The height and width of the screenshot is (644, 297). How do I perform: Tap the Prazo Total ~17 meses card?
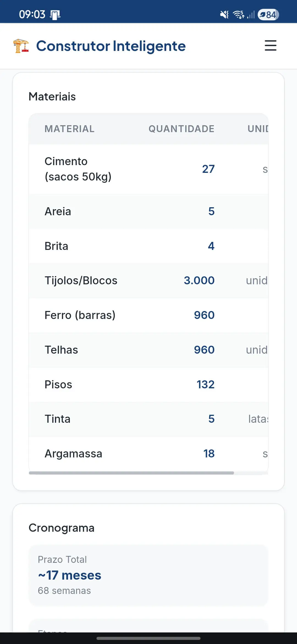tap(148, 575)
